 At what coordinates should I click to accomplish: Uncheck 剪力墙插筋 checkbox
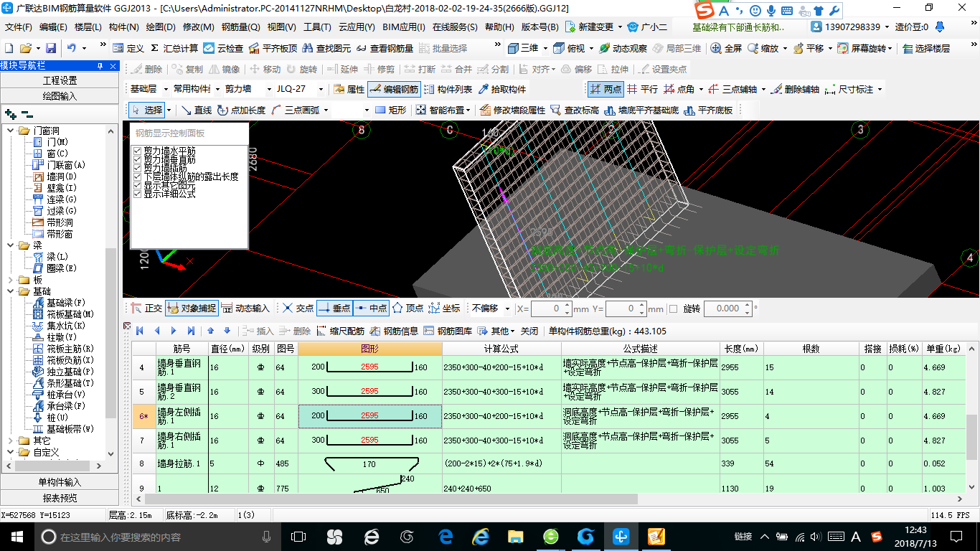click(137, 168)
